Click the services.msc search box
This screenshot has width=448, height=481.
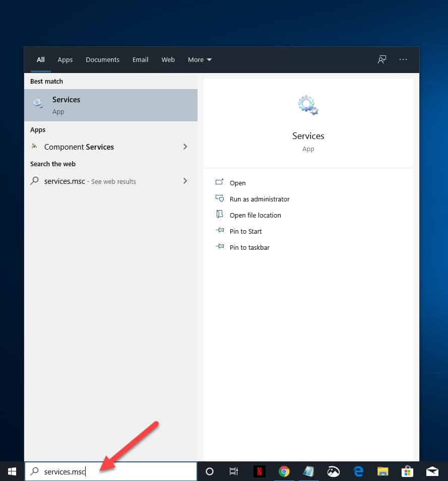tap(110, 471)
